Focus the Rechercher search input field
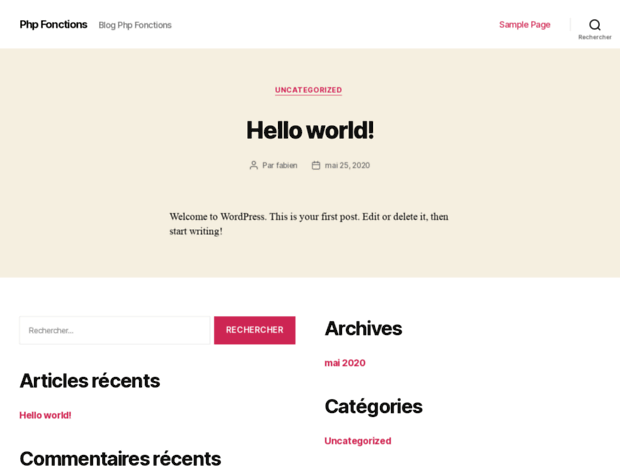620x466 pixels. click(x=114, y=330)
